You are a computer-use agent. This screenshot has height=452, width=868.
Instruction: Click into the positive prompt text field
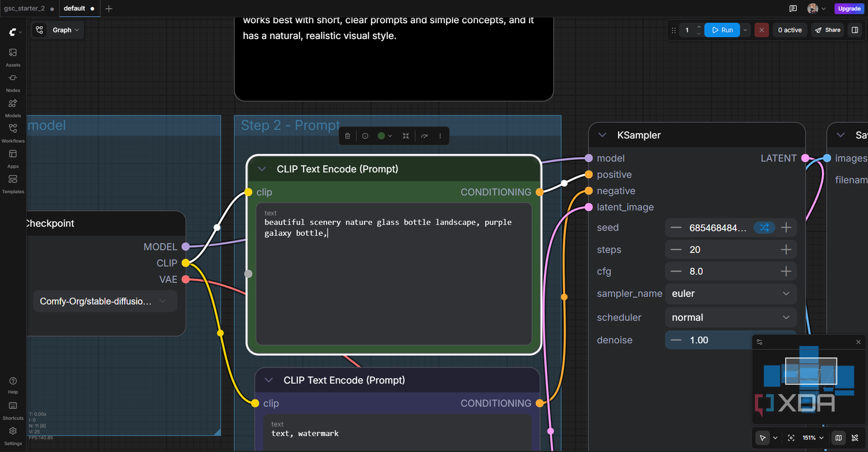394,274
